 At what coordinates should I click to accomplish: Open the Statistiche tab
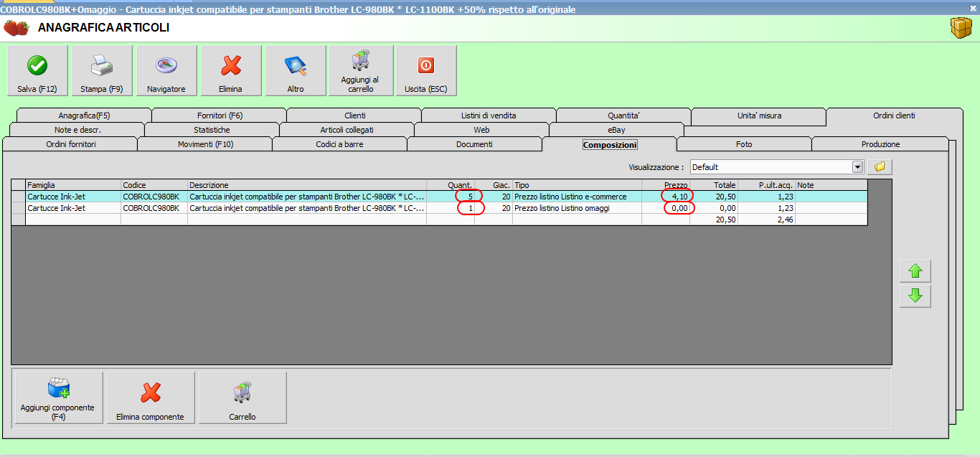pos(212,130)
